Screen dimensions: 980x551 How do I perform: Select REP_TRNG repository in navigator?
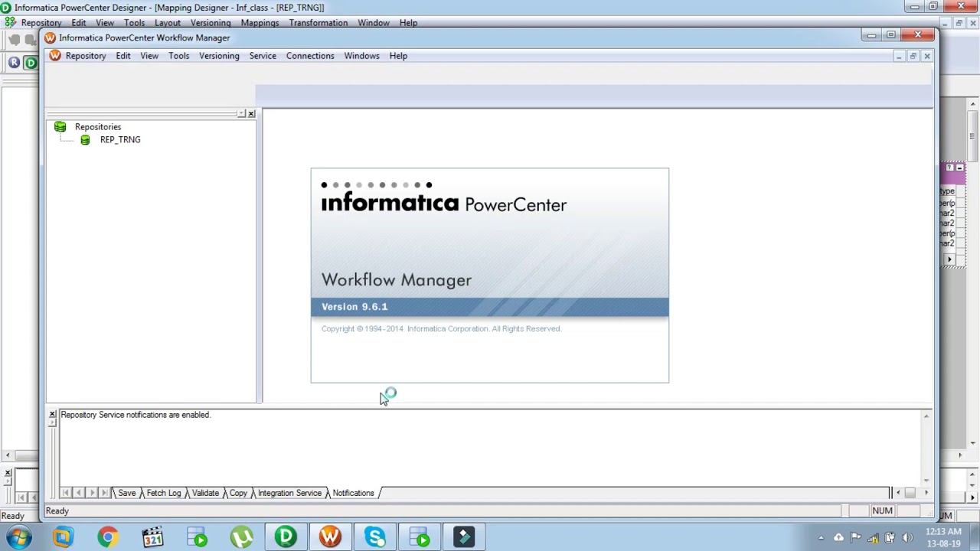pyautogui.click(x=120, y=140)
